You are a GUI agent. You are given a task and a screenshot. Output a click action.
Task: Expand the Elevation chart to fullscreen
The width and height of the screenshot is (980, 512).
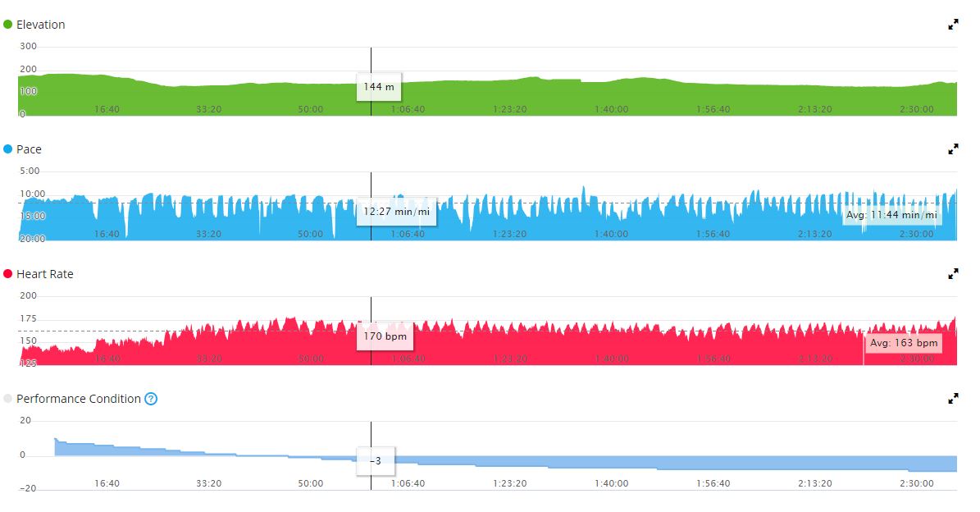point(953,25)
